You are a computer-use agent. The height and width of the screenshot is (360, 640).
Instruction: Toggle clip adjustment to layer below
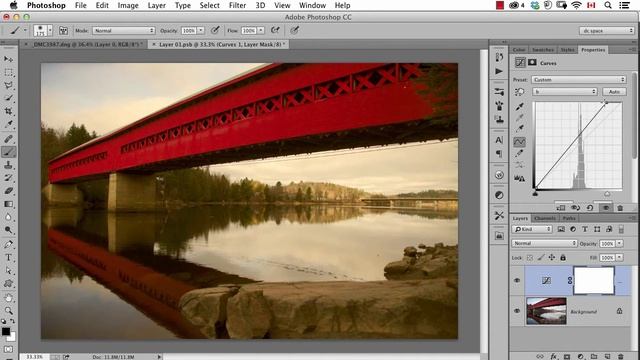[561, 208]
